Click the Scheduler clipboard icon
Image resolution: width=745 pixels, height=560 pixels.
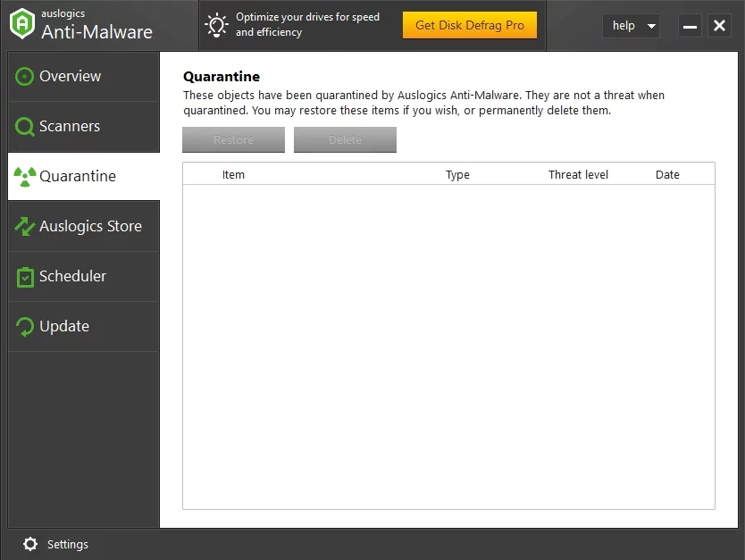tap(25, 277)
